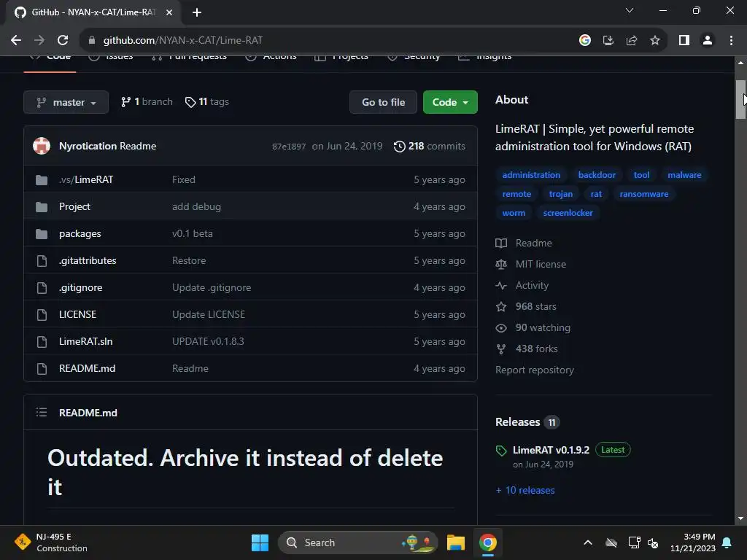Viewport: 747px width, 560px height.
Task: Select the rat topic tag
Action: click(x=596, y=194)
